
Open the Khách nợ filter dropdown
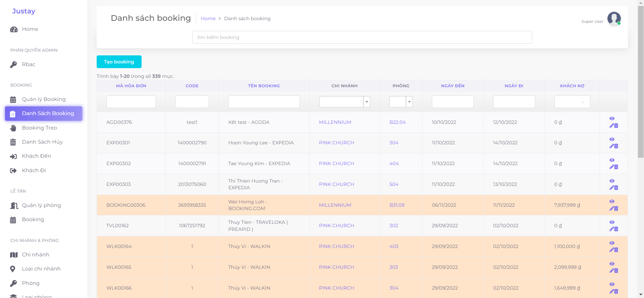[572, 102]
